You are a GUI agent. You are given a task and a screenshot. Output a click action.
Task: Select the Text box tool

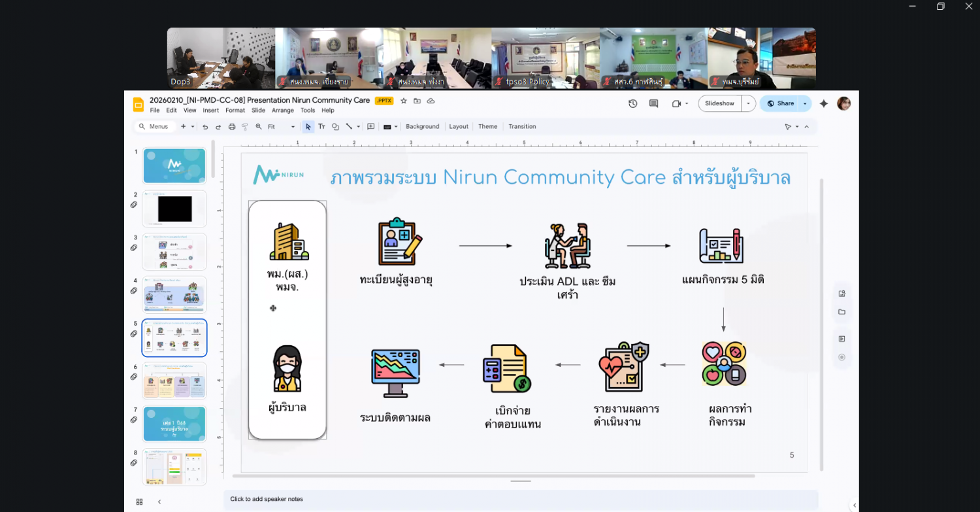pos(321,127)
